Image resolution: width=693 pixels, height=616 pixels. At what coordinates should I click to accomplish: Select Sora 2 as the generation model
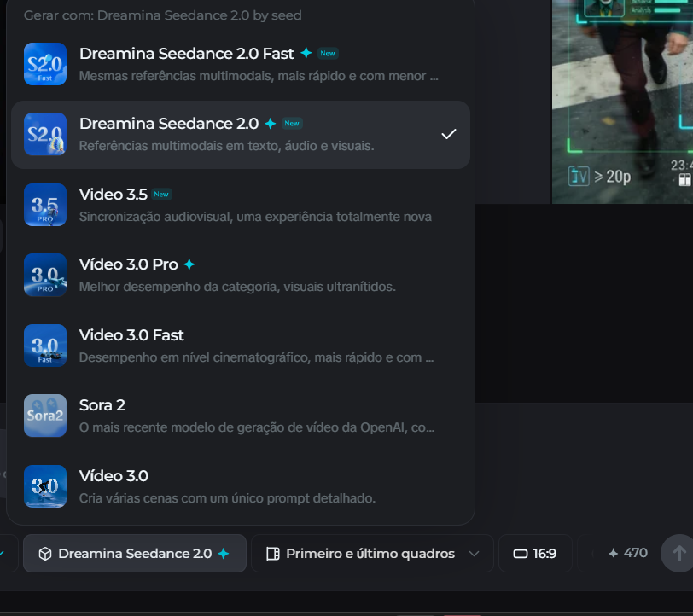[x=241, y=416]
